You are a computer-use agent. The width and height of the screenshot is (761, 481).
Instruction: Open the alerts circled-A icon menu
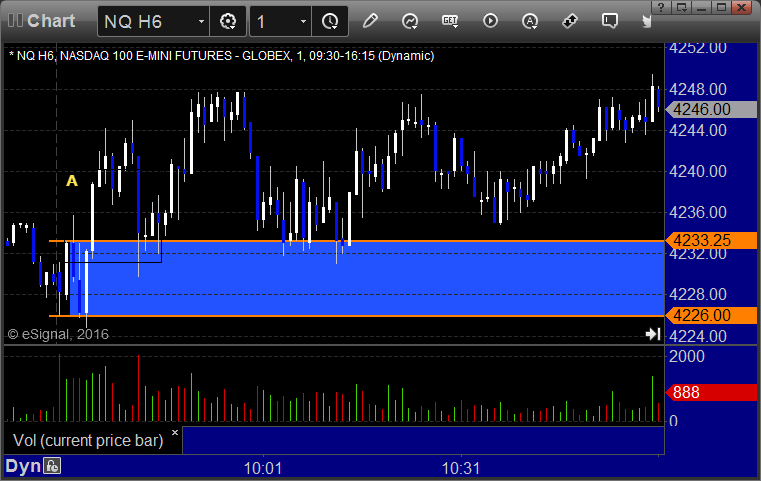(529, 21)
